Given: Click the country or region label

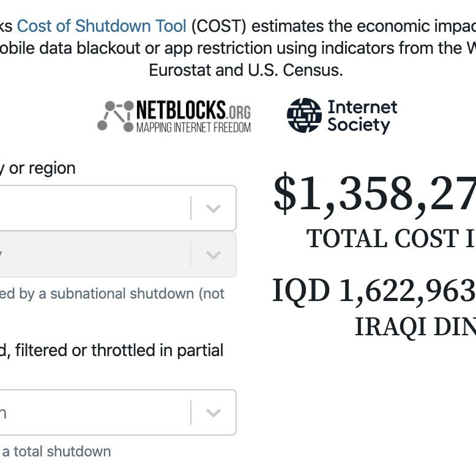Looking at the screenshot, I should pos(38,168).
